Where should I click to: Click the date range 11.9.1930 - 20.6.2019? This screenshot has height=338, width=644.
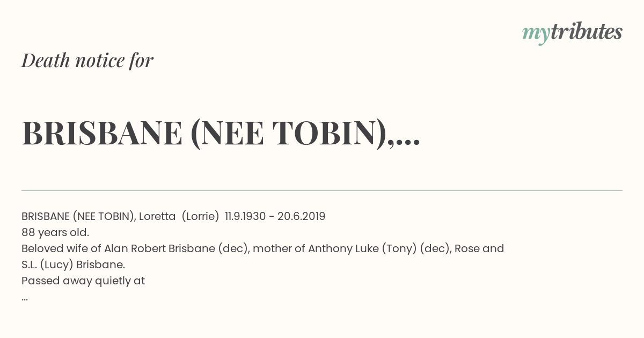click(x=275, y=216)
